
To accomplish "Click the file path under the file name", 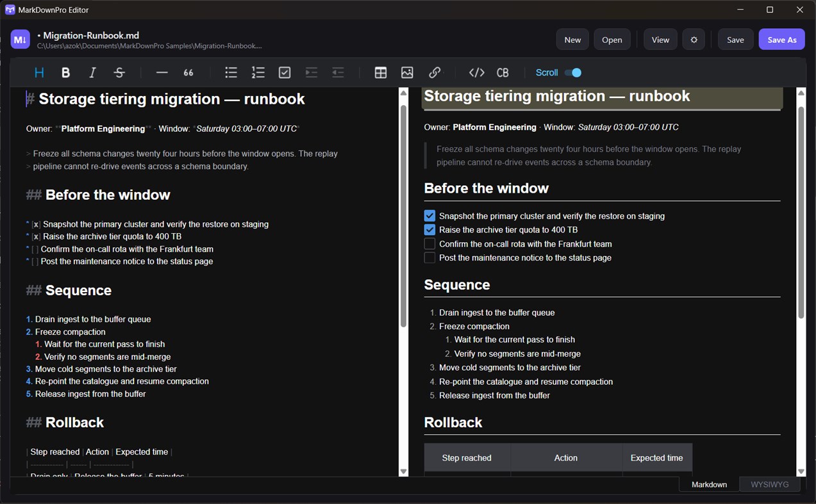I will [x=149, y=45].
